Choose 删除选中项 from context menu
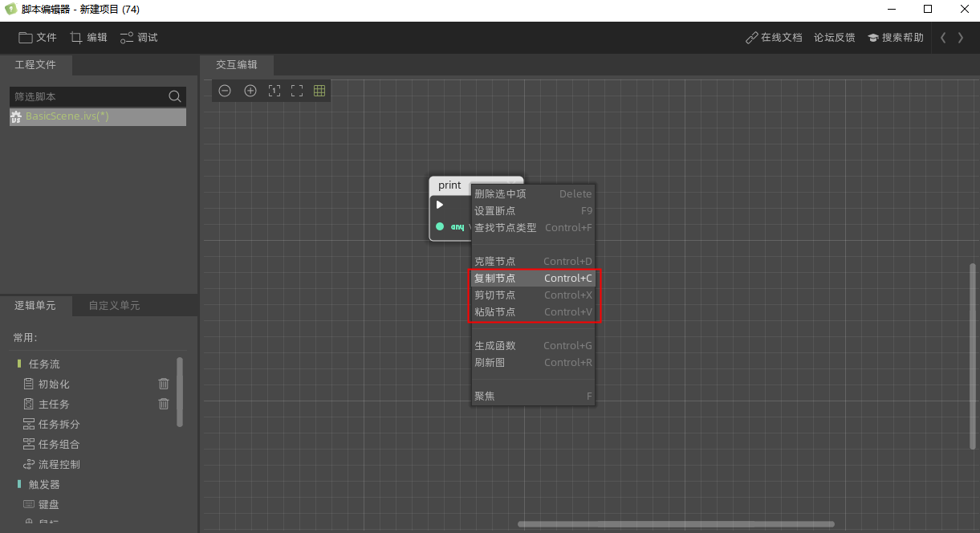Image resolution: width=980 pixels, height=533 pixels. (533, 193)
